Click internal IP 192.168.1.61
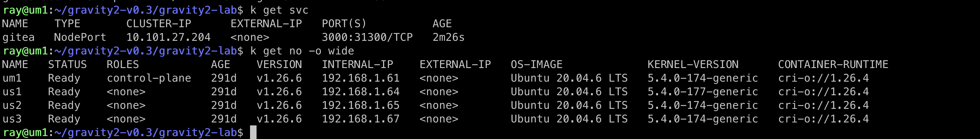The width and height of the screenshot is (980, 139). tap(360, 78)
